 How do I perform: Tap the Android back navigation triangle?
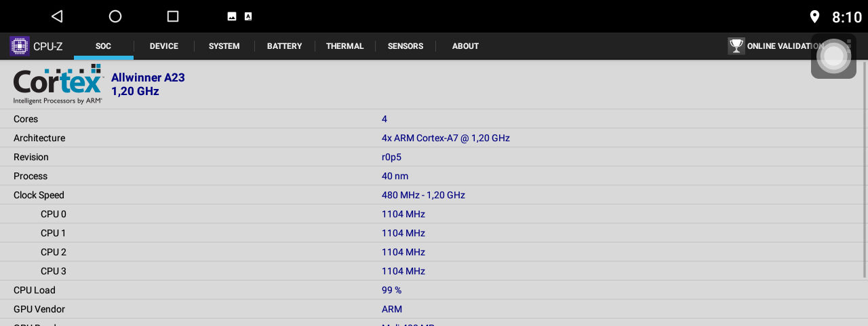click(x=57, y=16)
